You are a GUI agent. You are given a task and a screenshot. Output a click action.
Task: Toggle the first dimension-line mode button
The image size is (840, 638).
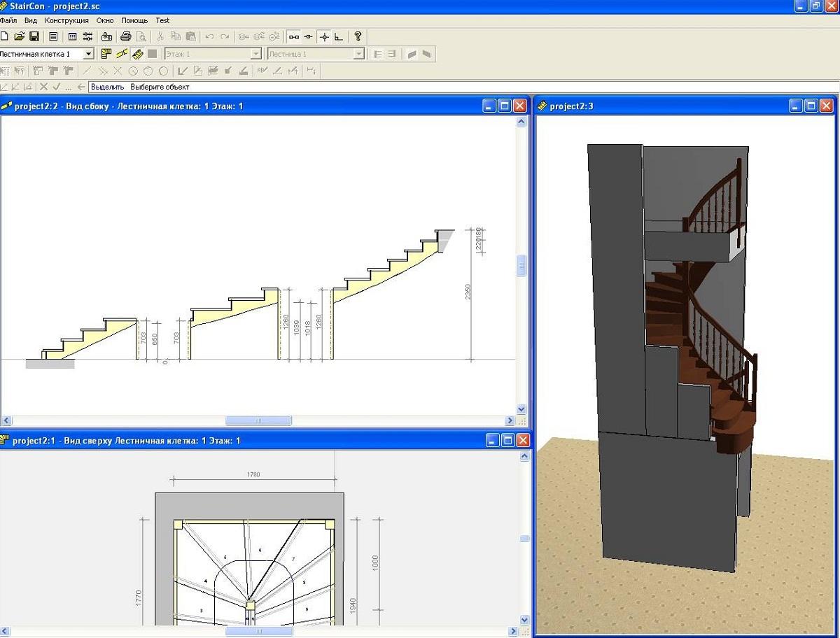click(294, 36)
